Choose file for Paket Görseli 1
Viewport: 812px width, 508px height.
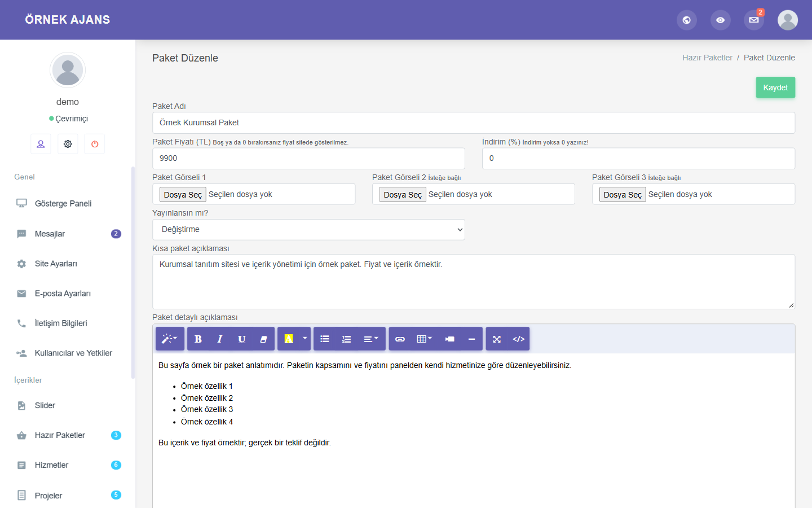[183, 195]
